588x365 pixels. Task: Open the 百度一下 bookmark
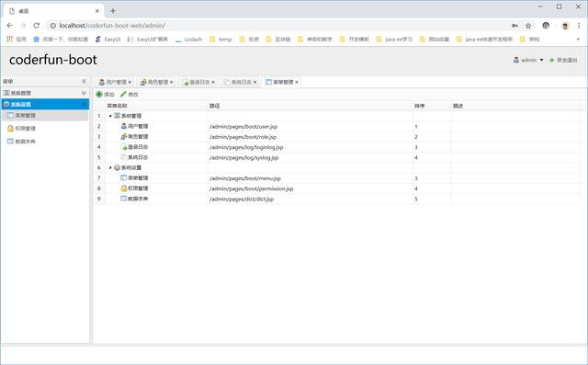61,39
